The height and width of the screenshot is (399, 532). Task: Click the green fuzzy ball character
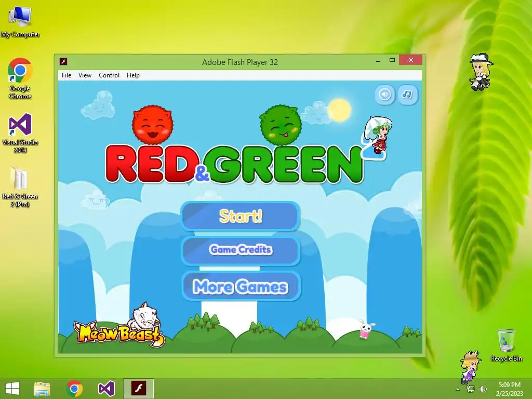[x=281, y=125]
